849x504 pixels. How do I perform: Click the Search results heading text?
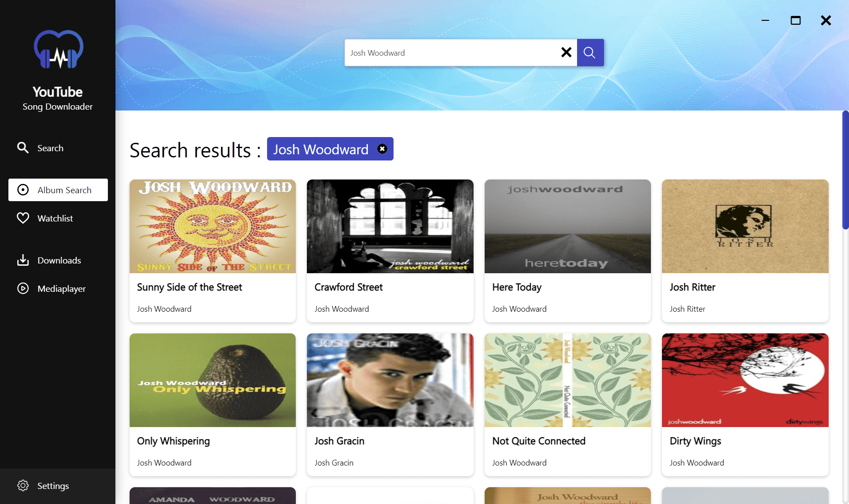coord(195,150)
